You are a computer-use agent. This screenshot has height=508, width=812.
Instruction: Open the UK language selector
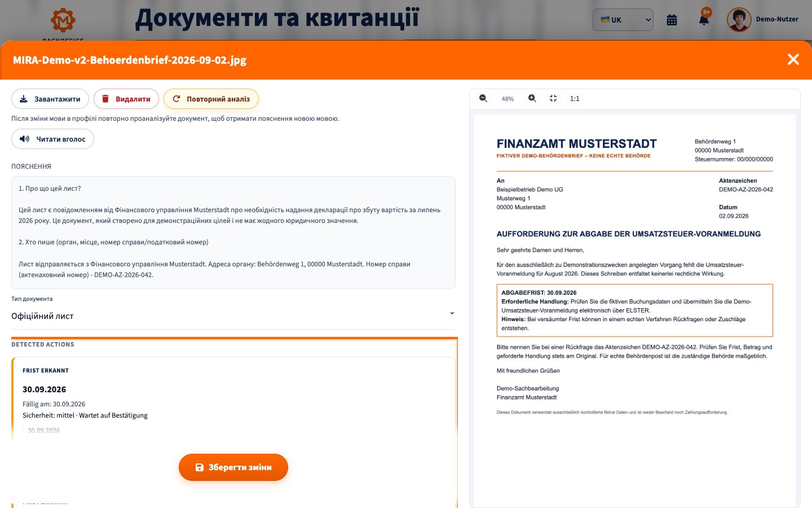click(623, 20)
